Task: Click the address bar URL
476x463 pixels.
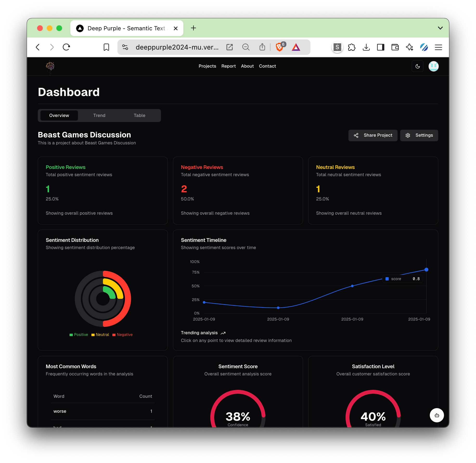Action: 177,47
